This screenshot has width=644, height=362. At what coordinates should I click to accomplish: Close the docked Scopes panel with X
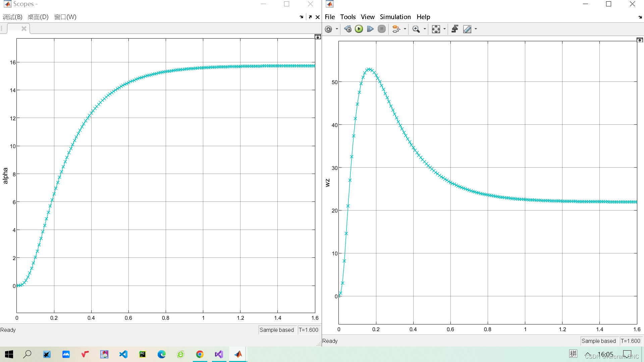click(x=318, y=17)
